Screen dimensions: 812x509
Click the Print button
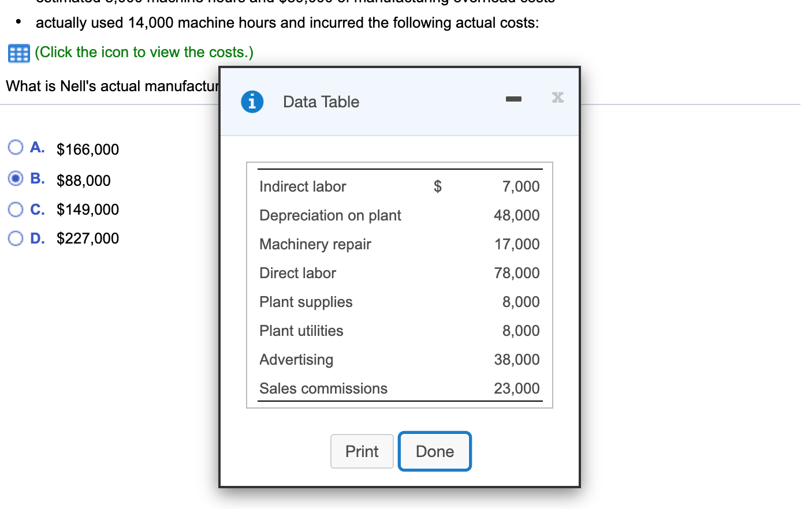coord(362,451)
